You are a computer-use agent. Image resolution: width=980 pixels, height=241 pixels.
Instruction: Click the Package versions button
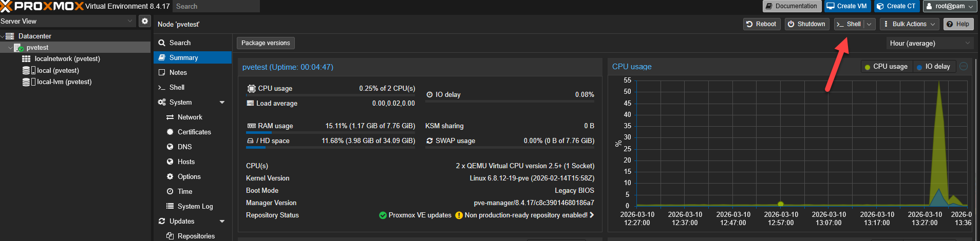click(x=266, y=43)
